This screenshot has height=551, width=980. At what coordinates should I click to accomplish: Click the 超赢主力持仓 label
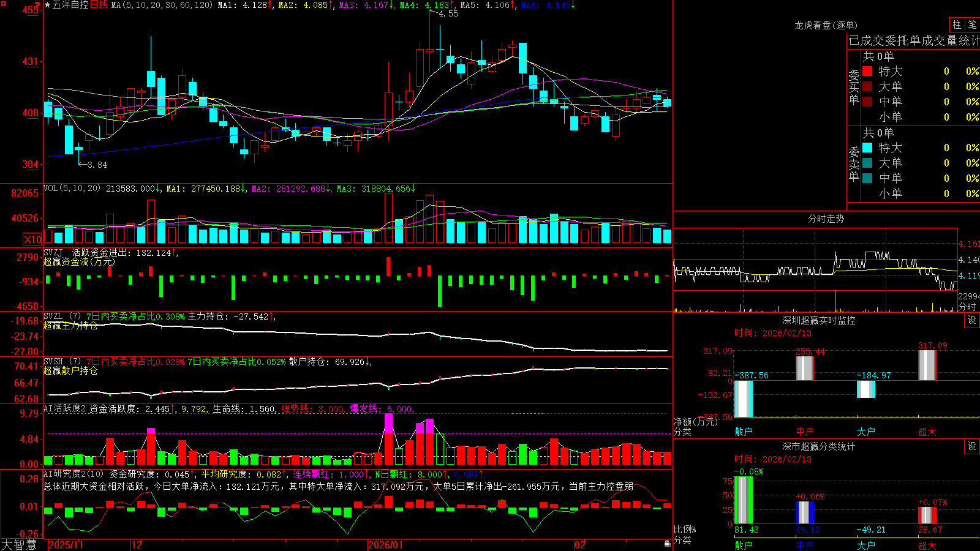(70, 326)
